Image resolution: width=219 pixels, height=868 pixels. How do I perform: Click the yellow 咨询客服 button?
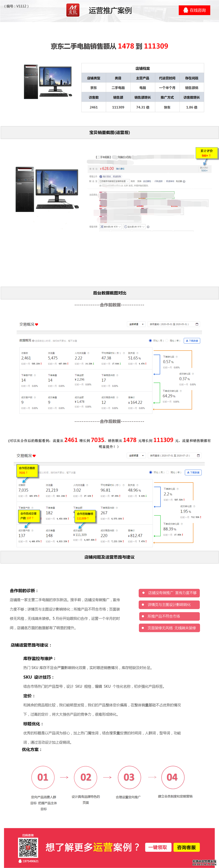click(x=186, y=847)
